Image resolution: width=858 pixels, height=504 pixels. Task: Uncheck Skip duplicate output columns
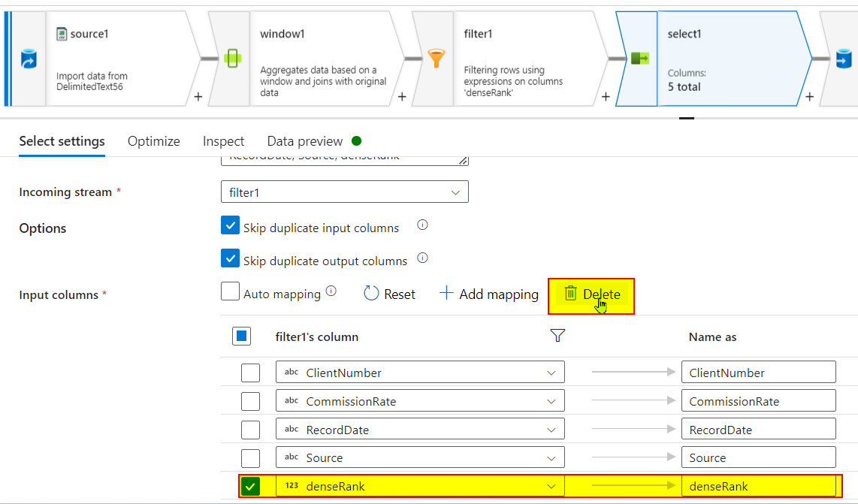tap(231, 258)
